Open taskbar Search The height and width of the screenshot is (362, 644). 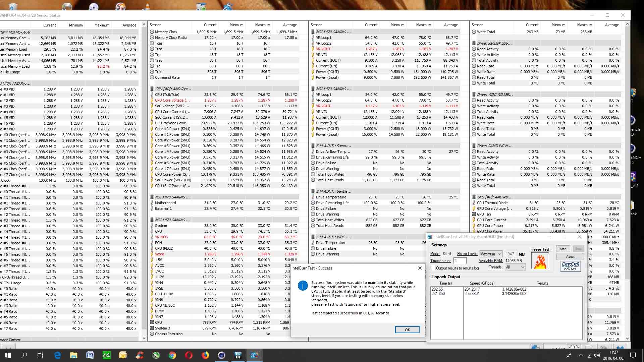click(x=24, y=355)
